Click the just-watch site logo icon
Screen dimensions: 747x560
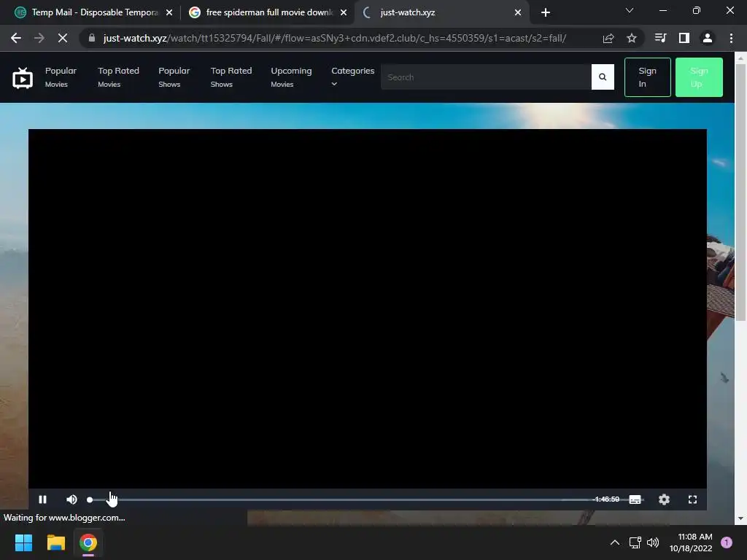[23, 77]
